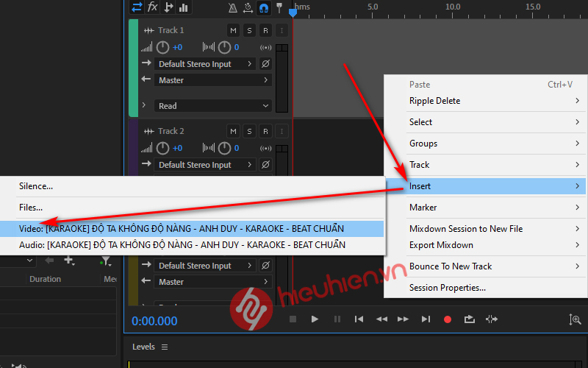Solo Track 1 with the S button
The image size is (588, 368).
tap(249, 30)
